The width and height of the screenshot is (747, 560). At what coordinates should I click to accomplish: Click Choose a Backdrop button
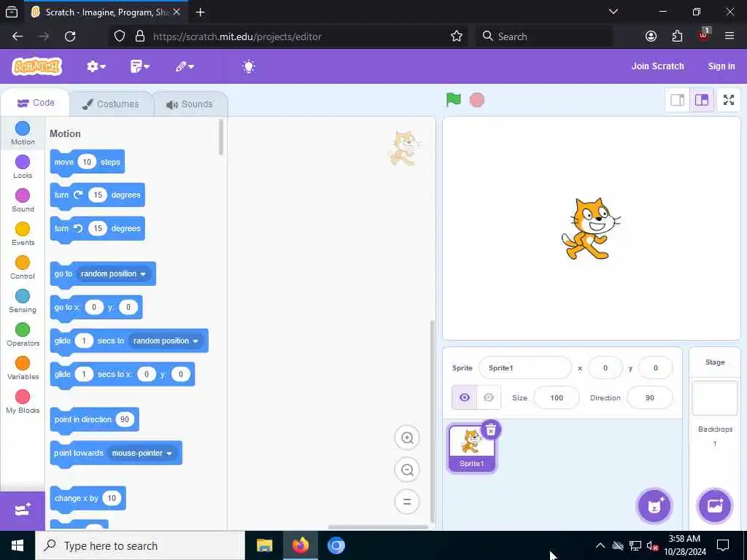[715, 506]
